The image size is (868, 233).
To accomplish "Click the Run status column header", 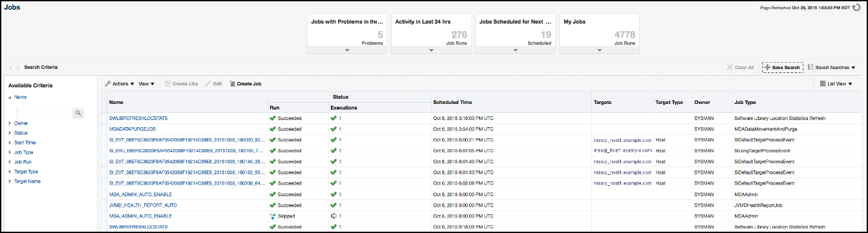I will [x=274, y=107].
